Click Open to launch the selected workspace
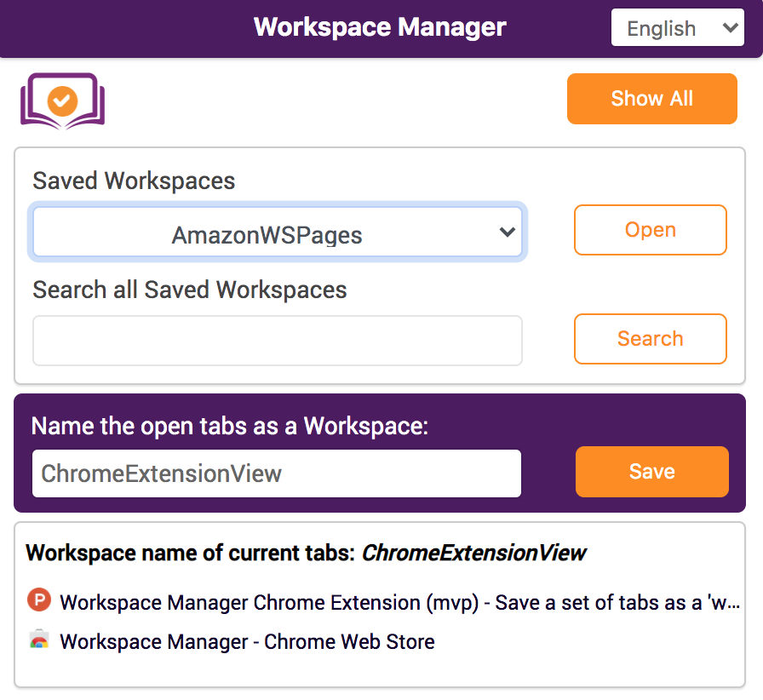Image resolution: width=763 pixels, height=700 pixels. (x=650, y=230)
